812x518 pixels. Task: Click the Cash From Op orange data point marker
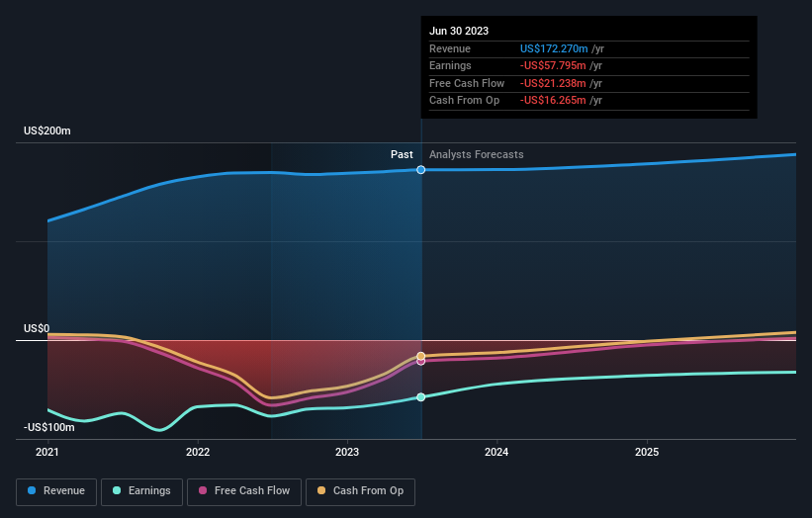click(421, 356)
